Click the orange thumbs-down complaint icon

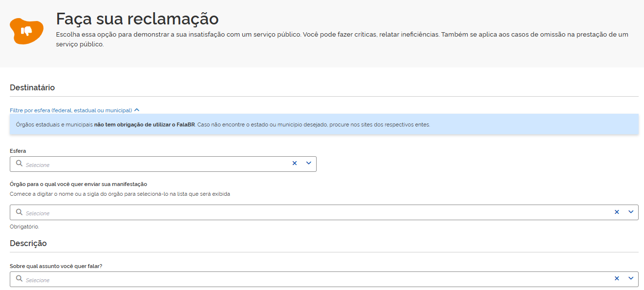pyautogui.click(x=27, y=31)
